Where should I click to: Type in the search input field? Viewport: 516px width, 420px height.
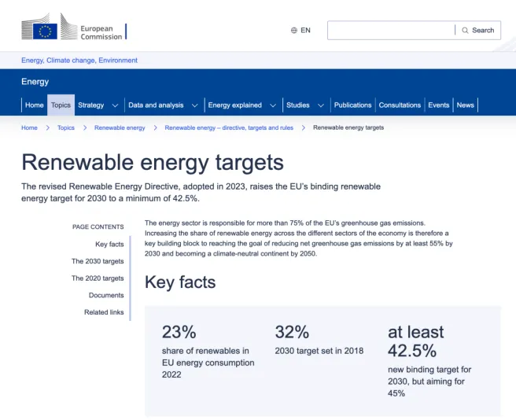tap(390, 31)
